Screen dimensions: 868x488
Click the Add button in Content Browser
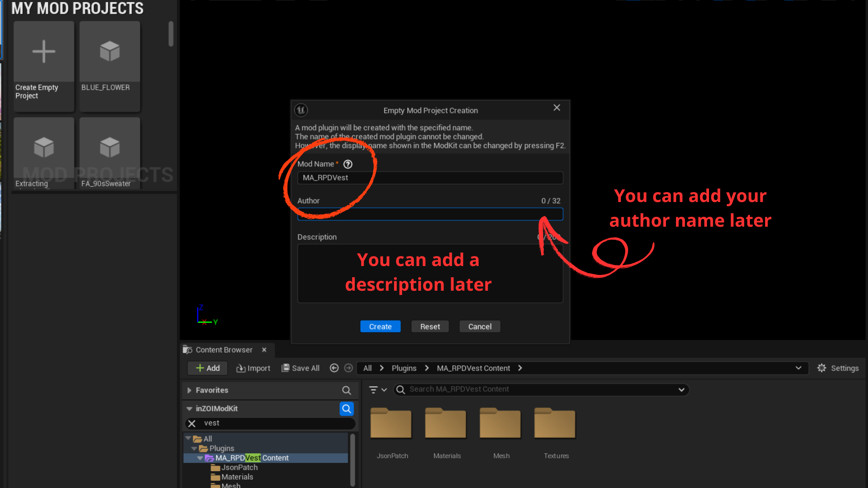pyautogui.click(x=208, y=368)
